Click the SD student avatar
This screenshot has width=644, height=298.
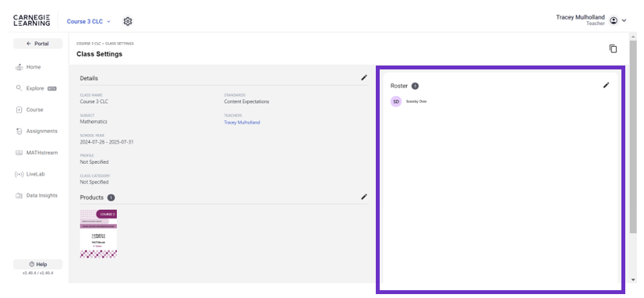[396, 101]
